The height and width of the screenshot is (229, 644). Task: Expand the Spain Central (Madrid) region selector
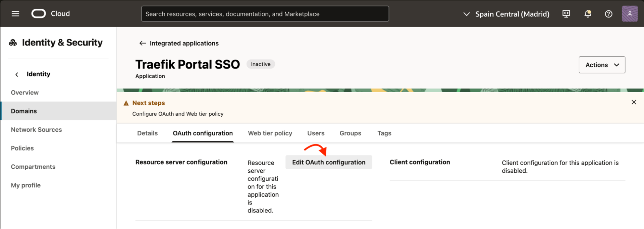click(x=506, y=14)
